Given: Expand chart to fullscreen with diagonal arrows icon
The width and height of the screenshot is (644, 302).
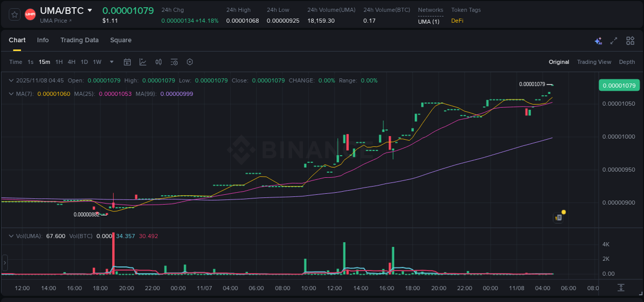Looking at the screenshot, I should tap(614, 40).
